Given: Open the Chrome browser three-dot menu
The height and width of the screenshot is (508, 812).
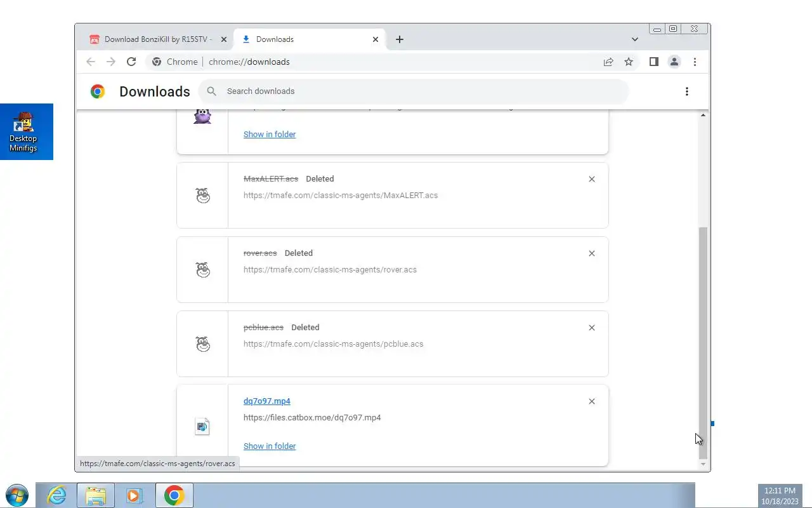Looking at the screenshot, I should click(695, 62).
